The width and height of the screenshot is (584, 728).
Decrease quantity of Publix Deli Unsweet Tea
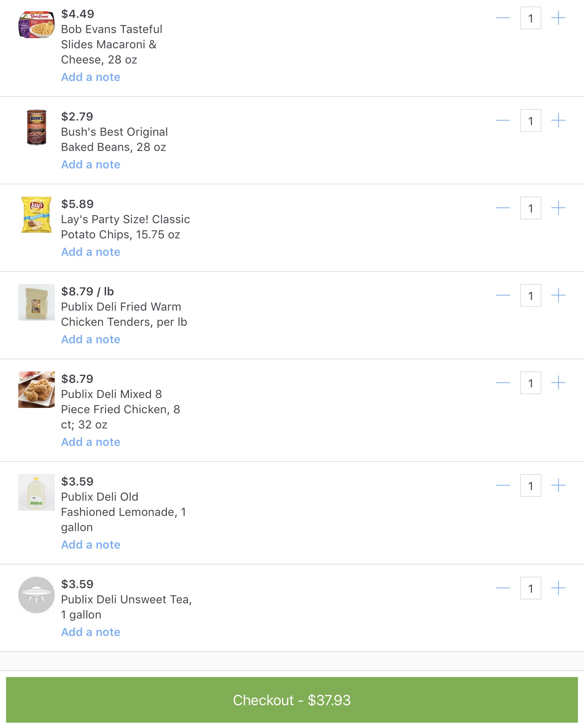tap(503, 588)
